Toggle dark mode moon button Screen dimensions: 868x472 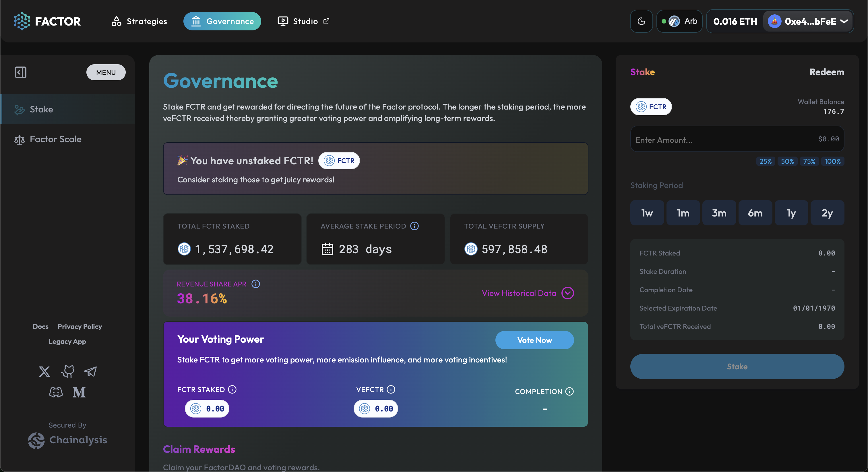pyautogui.click(x=641, y=21)
